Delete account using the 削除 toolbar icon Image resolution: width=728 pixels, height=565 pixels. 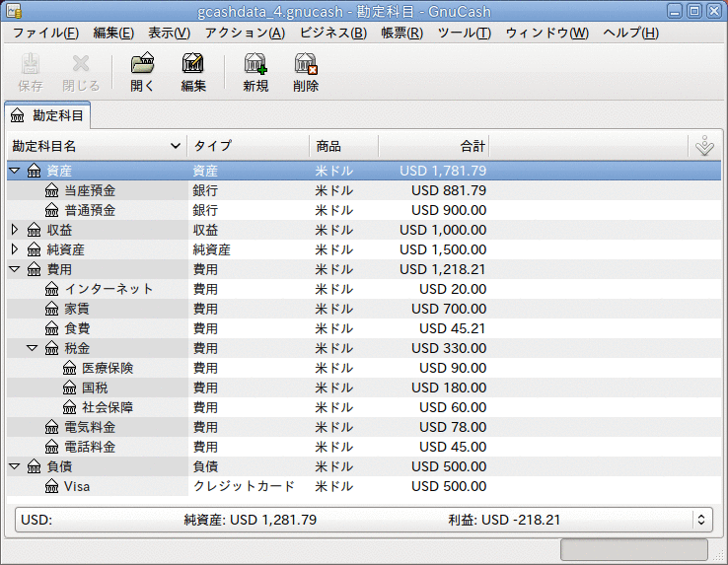(306, 64)
